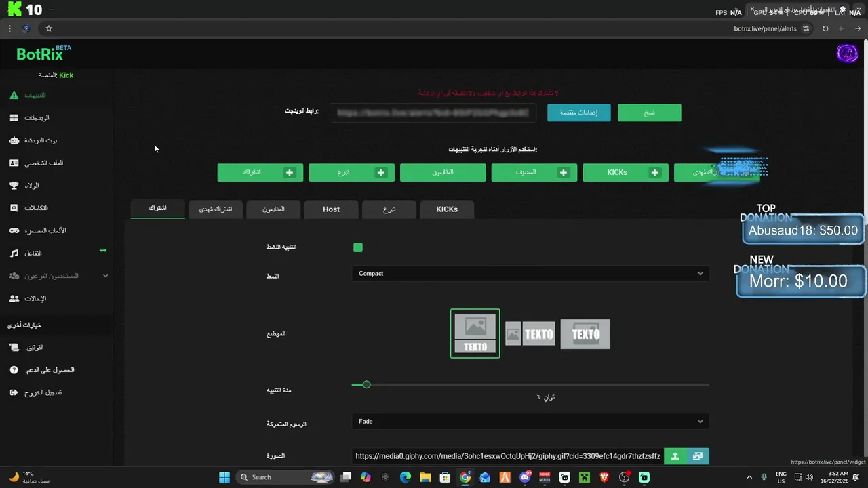Open File Explorer from taskbar
Viewport: 868px width, 488px height.
425,477
